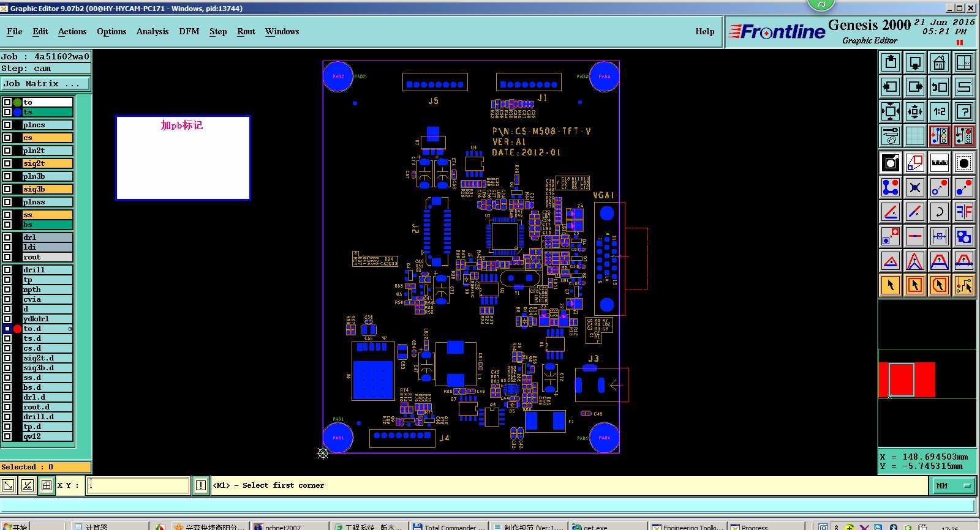Select the layer name sig3b
Image resolution: width=980 pixels, height=530 pixels.
pyautogui.click(x=48, y=189)
